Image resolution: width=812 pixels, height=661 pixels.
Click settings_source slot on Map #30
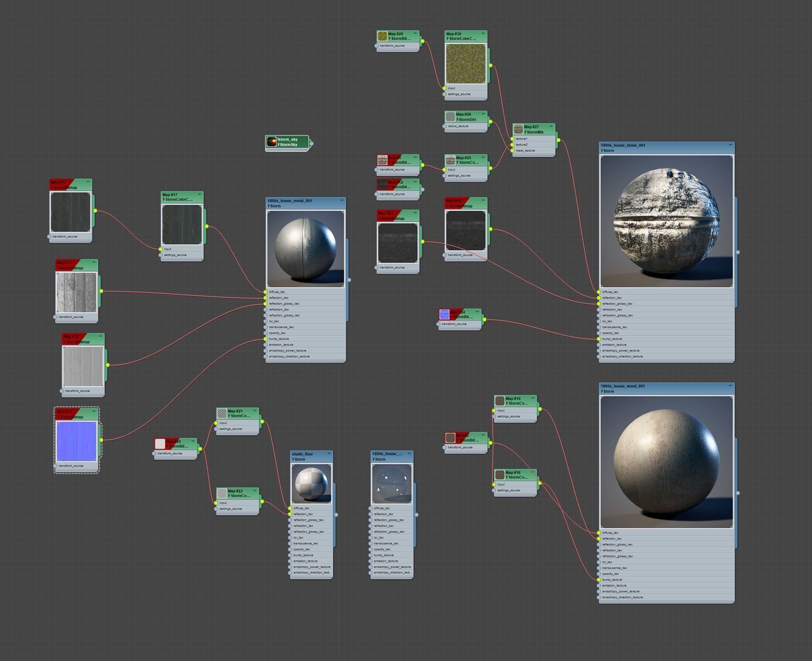pyautogui.click(x=466, y=94)
